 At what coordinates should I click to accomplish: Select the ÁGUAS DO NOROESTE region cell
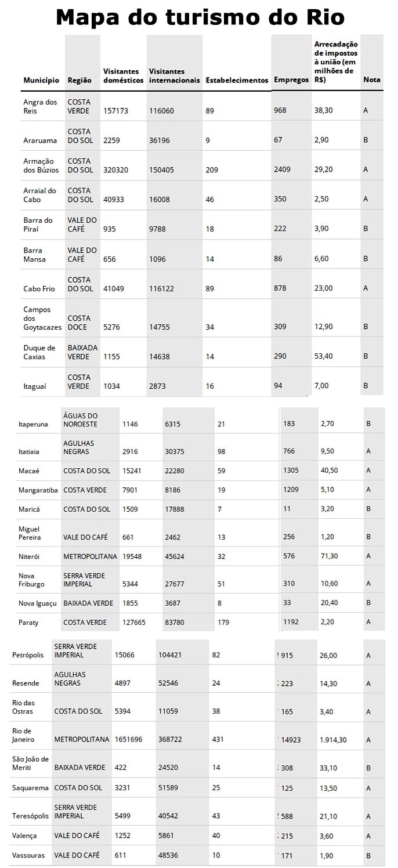[81, 420]
